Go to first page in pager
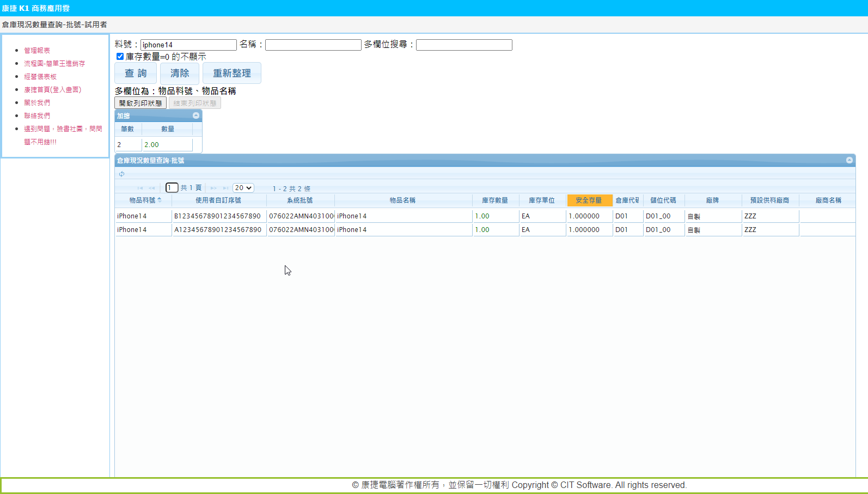The height and width of the screenshot is (494, 868). point(140,188)
